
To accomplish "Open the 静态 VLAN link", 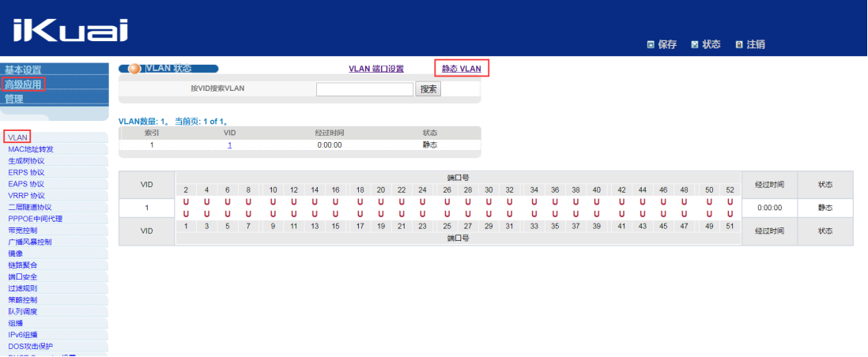I will [x=461, y=69].
